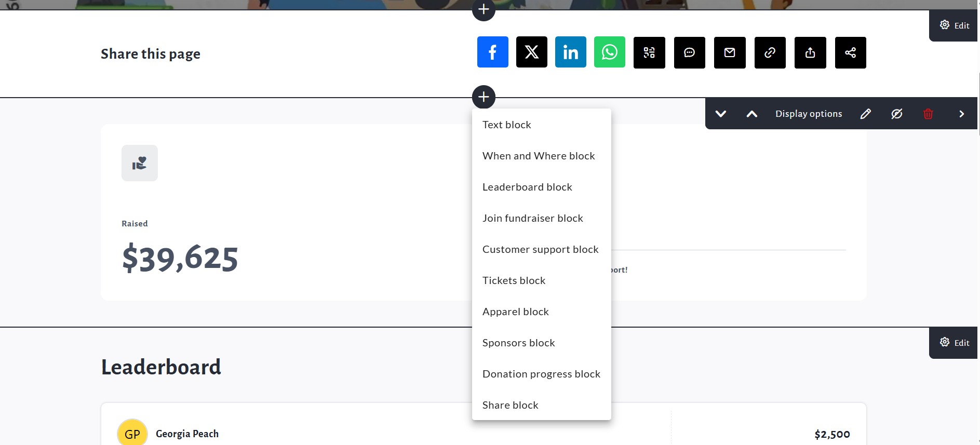Image resolution: width=980 pixels, height=445 pixels.
Task: Share page via Facebook icon
Action: coord(492,52)
